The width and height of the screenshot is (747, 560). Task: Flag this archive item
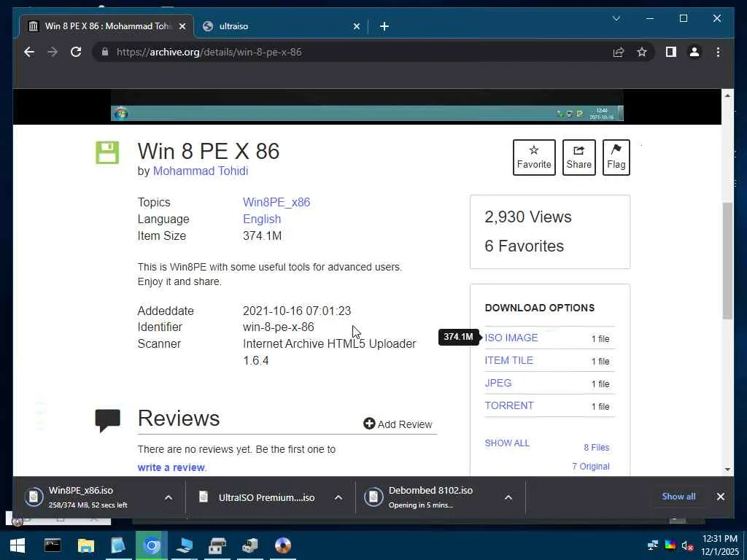pos(616,157)
